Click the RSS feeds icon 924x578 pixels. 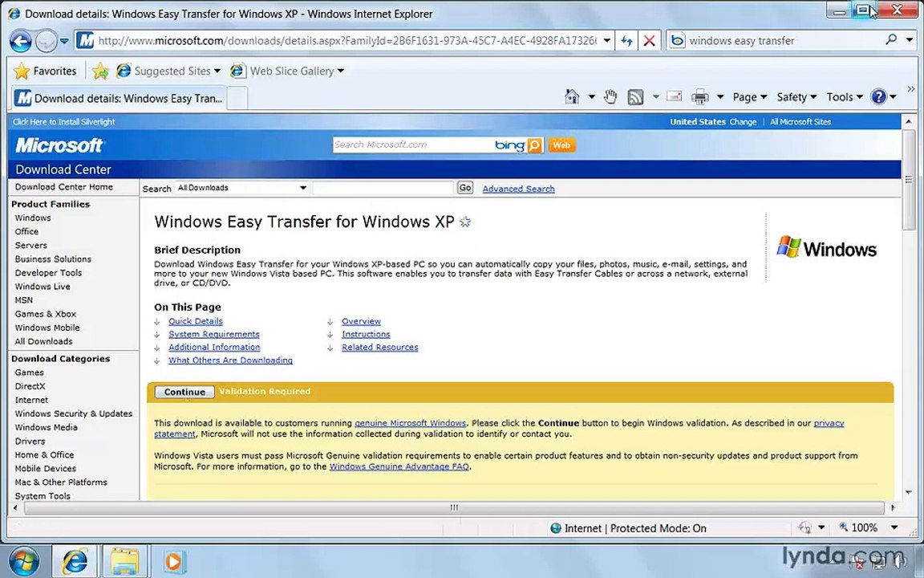[x=635, y=96]
